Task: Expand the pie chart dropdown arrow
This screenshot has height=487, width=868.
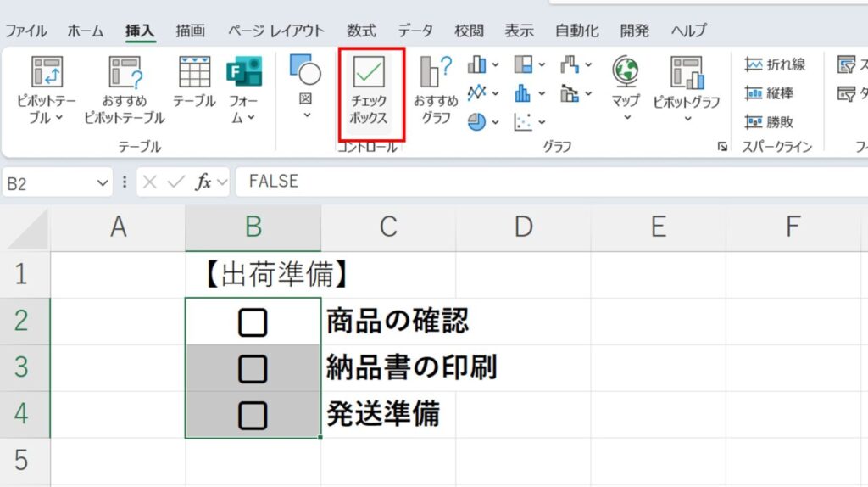Action: 495,122
